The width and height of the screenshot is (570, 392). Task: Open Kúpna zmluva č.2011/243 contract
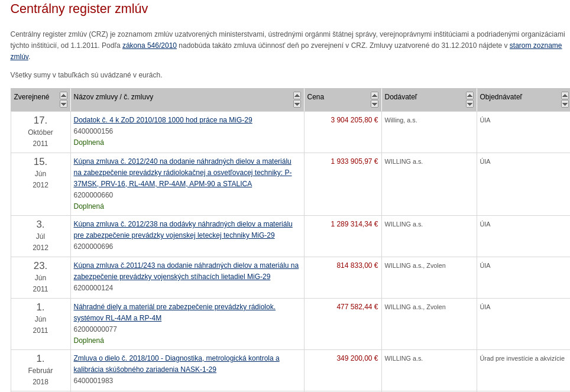[186, 265]
